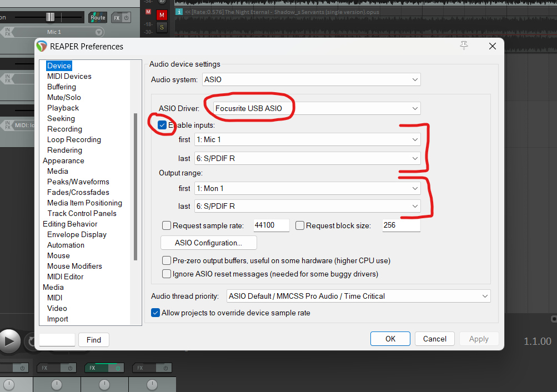The image size is (557, 392).
Task: Click the track volume fader
Action: click(x=51, y=17)
